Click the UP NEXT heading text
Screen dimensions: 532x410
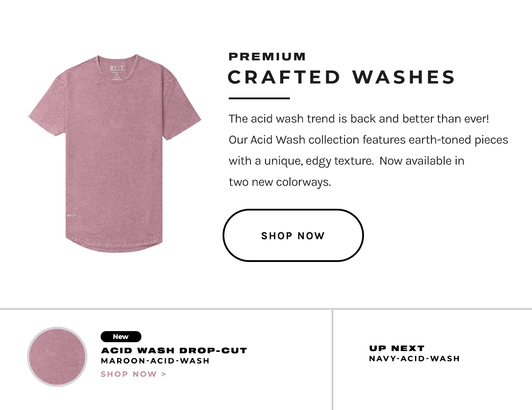point(396,348)
